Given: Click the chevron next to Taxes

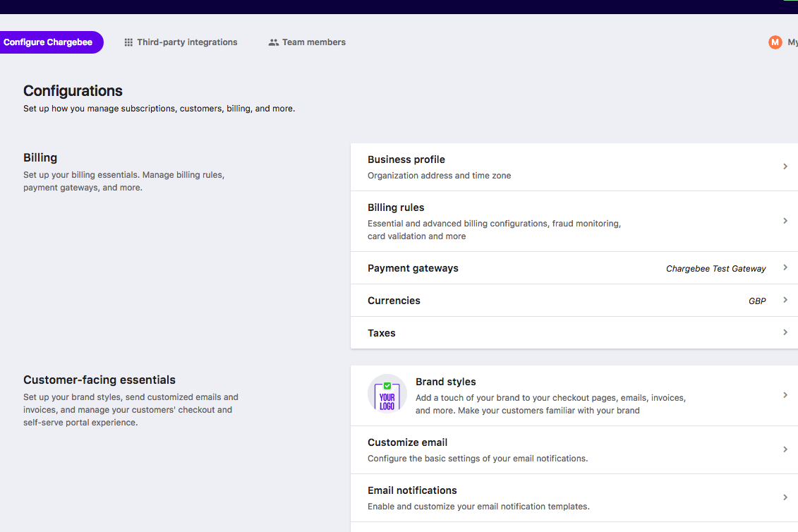Looking at the screenshot, I should 785,333.
